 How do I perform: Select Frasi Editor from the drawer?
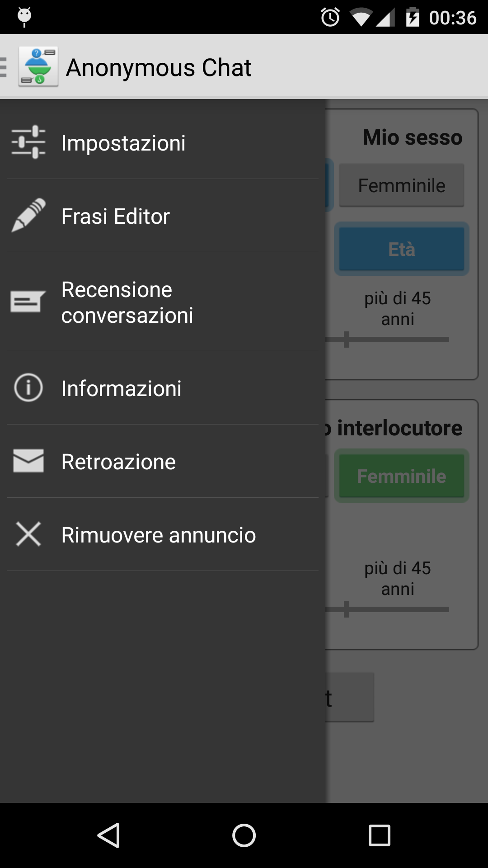point(163,216)
